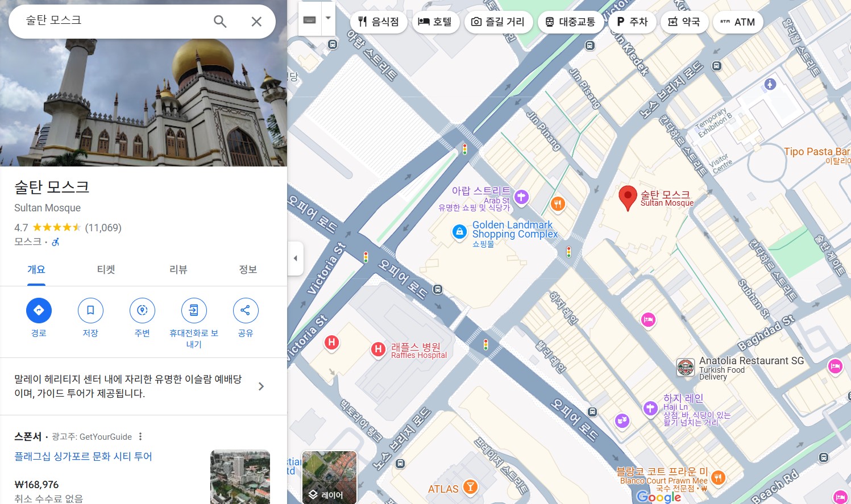The height and width of the screenshot is (504, 851).
Task: Open the keyboard input tool icon
Action: tap(310, 20)
